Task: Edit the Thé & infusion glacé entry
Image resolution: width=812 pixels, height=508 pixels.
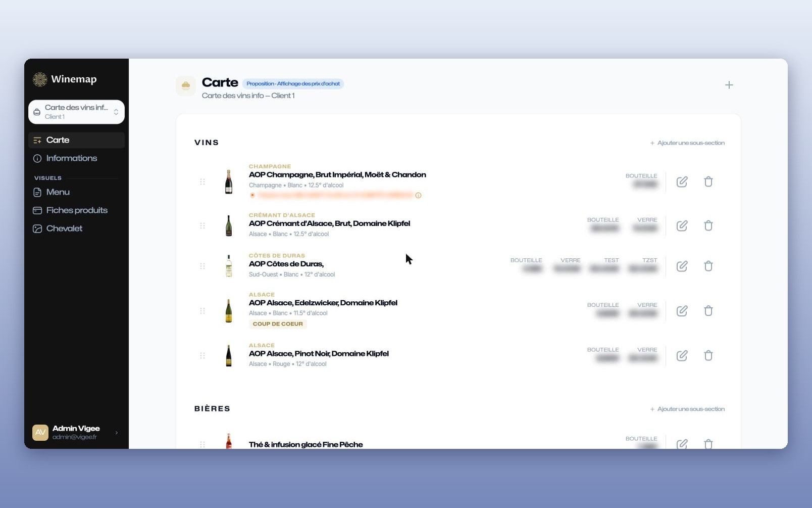Action: click(x=682, y=444)
